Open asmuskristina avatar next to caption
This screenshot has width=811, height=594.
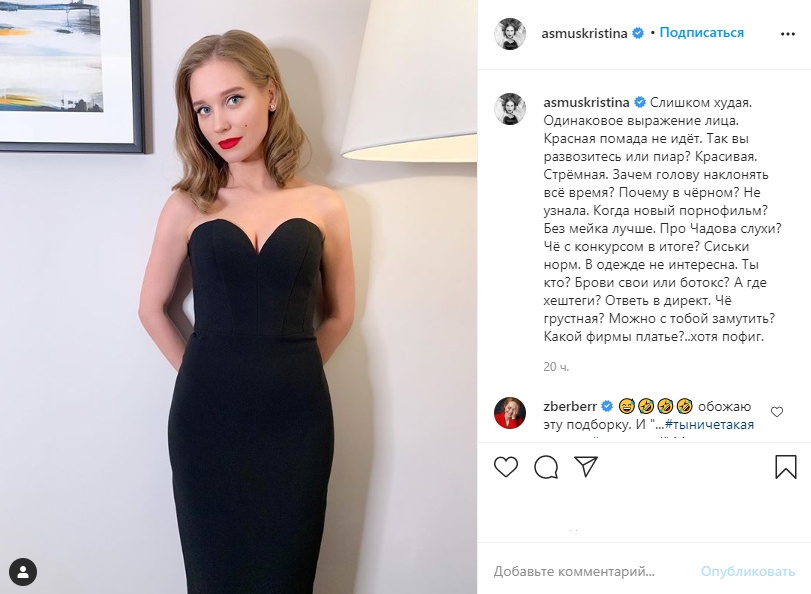click(510, 109)
